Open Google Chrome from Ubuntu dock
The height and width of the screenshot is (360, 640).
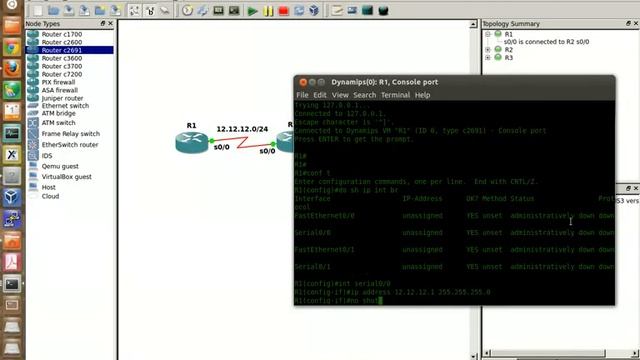(x=12, y=48)
